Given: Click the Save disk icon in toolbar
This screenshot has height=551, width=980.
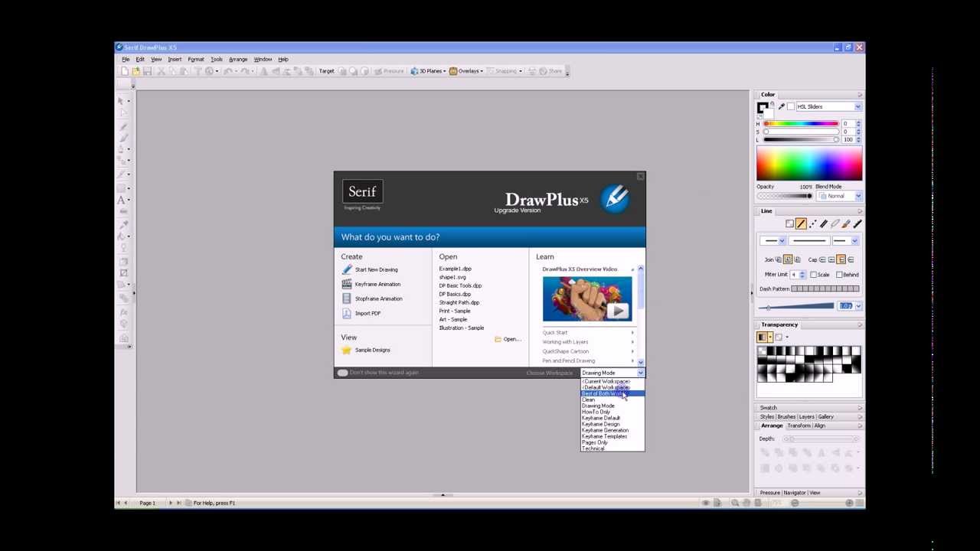Looking at the screenshot, I should pos(147,71).
